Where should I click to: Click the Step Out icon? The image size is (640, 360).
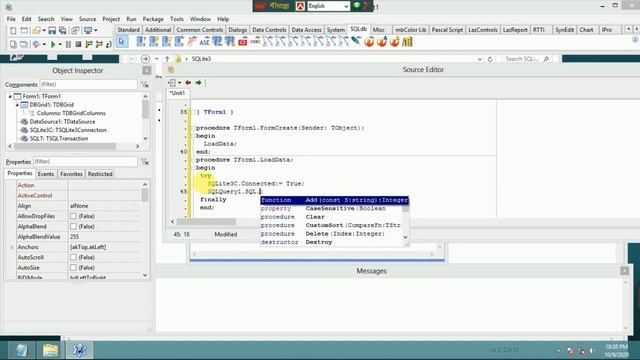coord(109,44)
